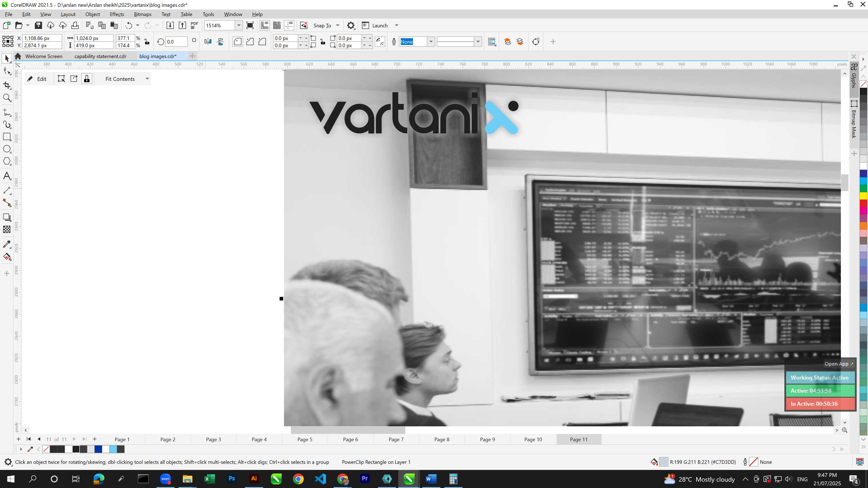
Task: Toggle show guidelines button
Action: 289,26
